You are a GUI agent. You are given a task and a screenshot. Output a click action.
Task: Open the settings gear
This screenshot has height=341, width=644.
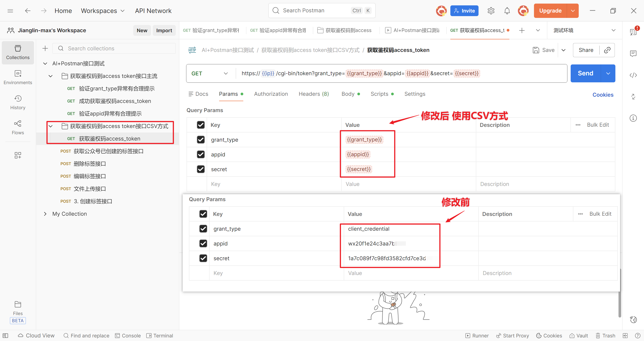tap(491, 11)
